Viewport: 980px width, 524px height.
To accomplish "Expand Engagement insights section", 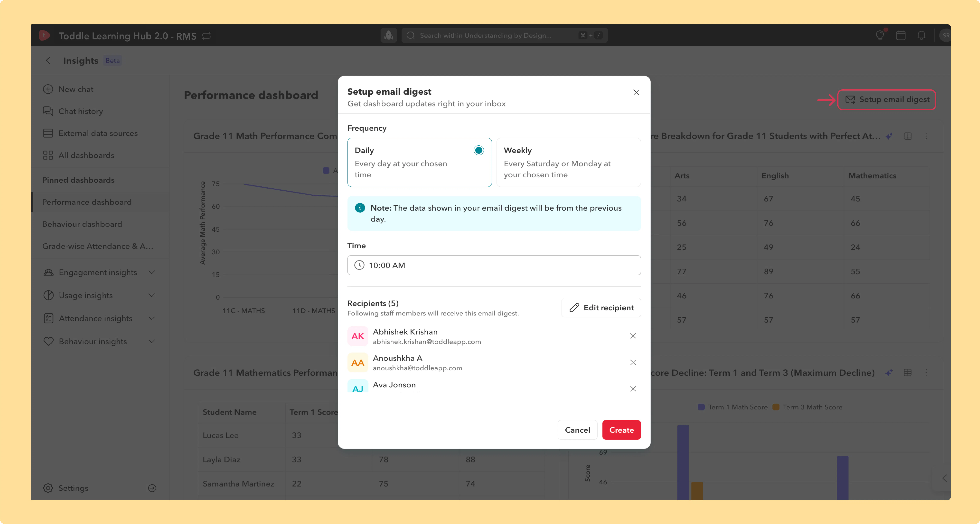I will point(100,272).
